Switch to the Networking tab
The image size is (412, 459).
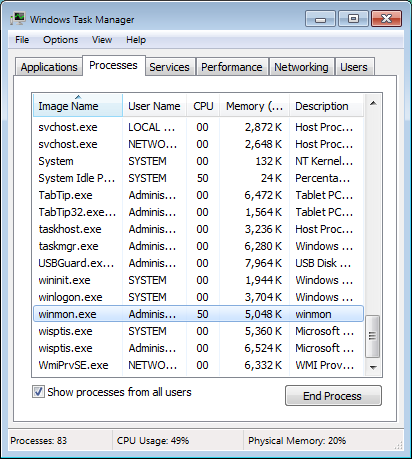pyautogui.click(x=301, y=67)
